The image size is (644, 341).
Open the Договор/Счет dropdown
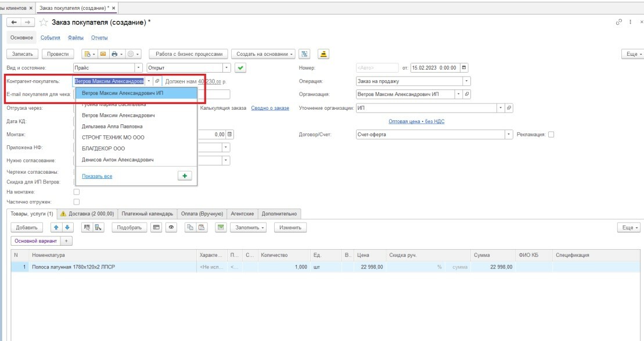click(x=509, y=134)
